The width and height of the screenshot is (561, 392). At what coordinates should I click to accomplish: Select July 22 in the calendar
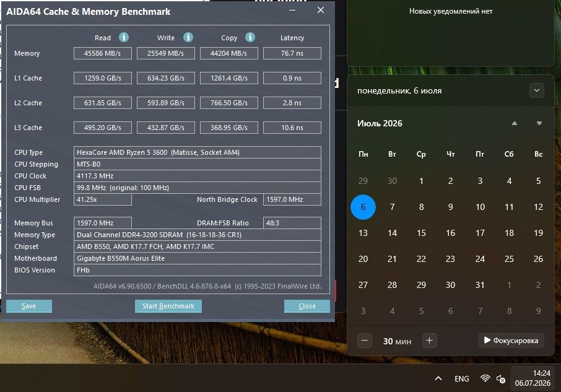coord(421,259)
